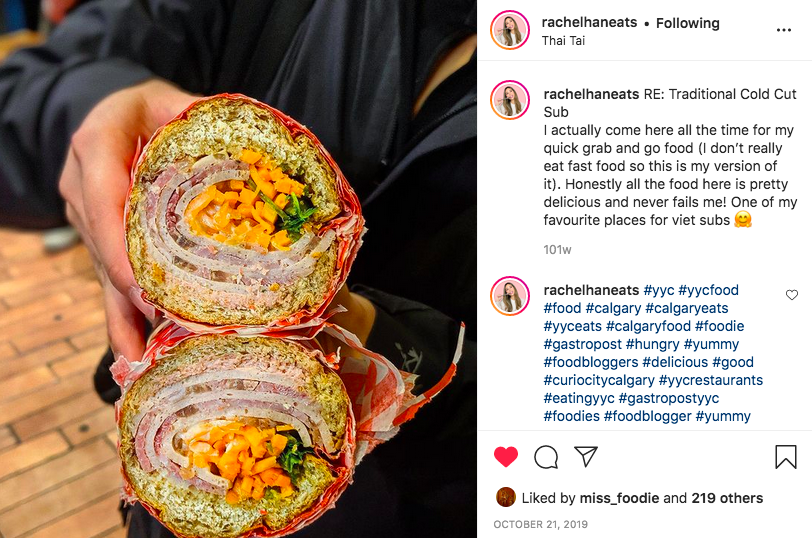Open rachelhaneats avatar beside the caption
This screenshot has width=812, height=538.
click(x=510, y=100)
